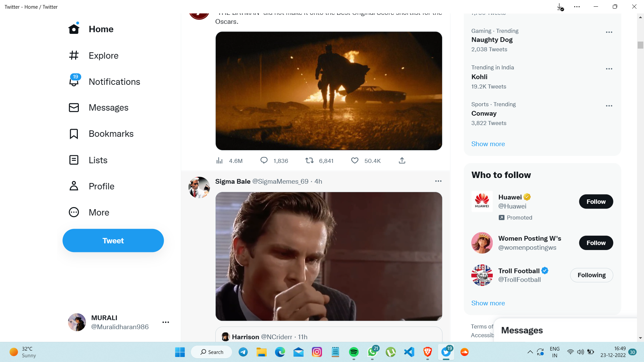Open Lists from the sidebar
Image resolution: width=644 pixels, height=362 pixels.
click(88, 160)
